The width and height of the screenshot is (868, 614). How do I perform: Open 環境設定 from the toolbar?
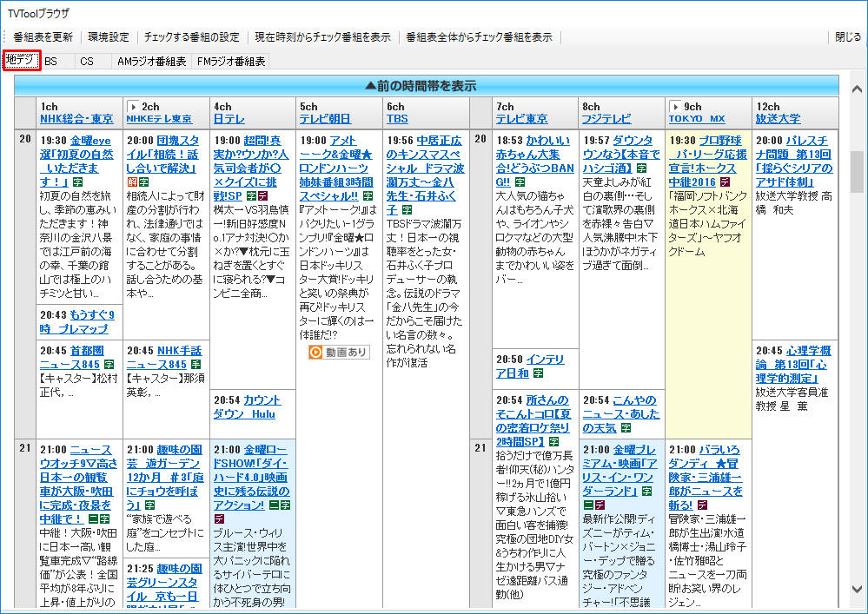pos(109,37)
